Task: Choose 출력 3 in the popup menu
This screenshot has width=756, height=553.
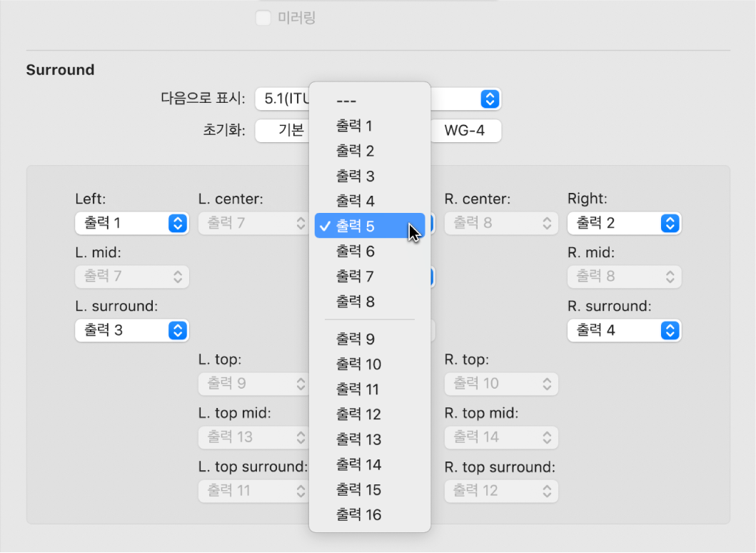Action: [355, 176]
